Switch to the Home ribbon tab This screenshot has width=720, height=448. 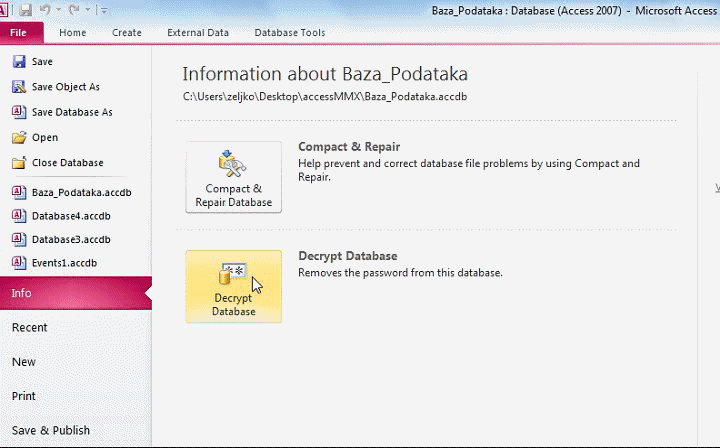tap(73, 33)
